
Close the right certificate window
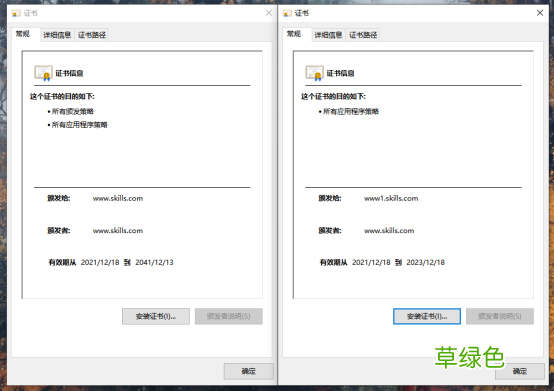tap(540, 13)
